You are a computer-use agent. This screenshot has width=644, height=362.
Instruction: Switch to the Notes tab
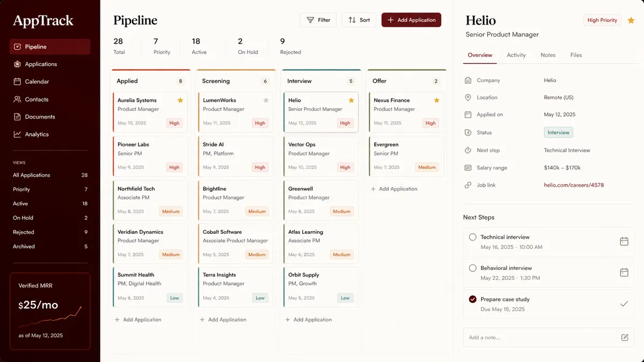coord(548,55)
